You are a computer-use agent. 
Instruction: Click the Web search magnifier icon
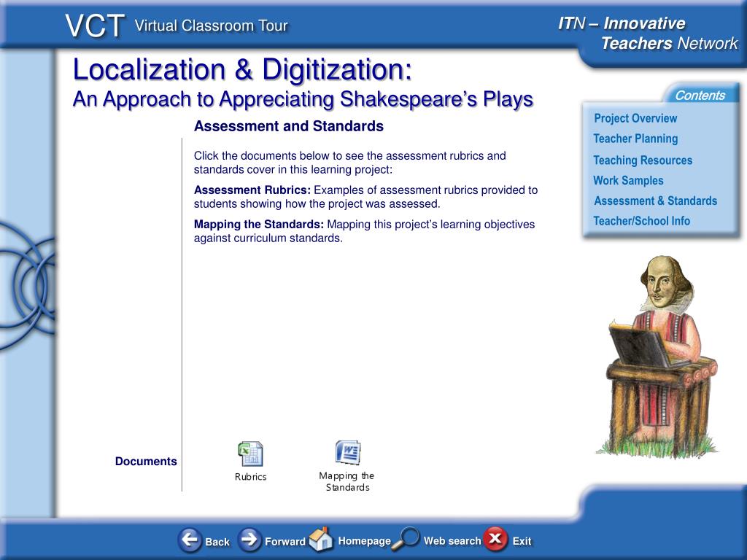pyautogui.click(x=405, y=539)
